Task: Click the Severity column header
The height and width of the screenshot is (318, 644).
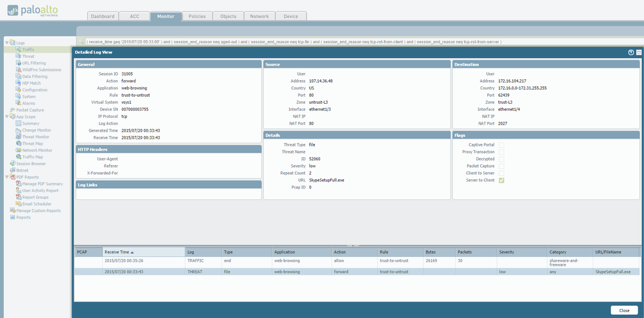Action: coord(522,252)
